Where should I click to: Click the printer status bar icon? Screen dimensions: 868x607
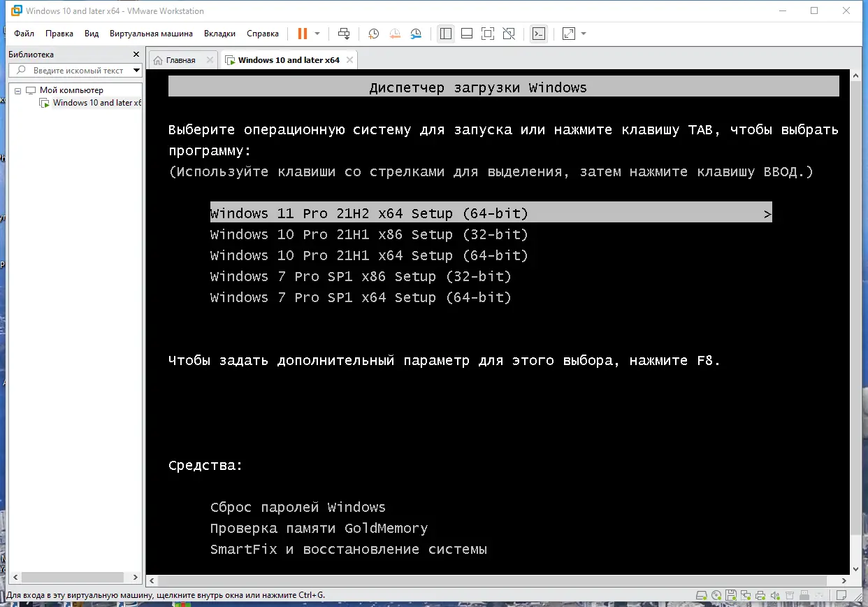[760, 595]
